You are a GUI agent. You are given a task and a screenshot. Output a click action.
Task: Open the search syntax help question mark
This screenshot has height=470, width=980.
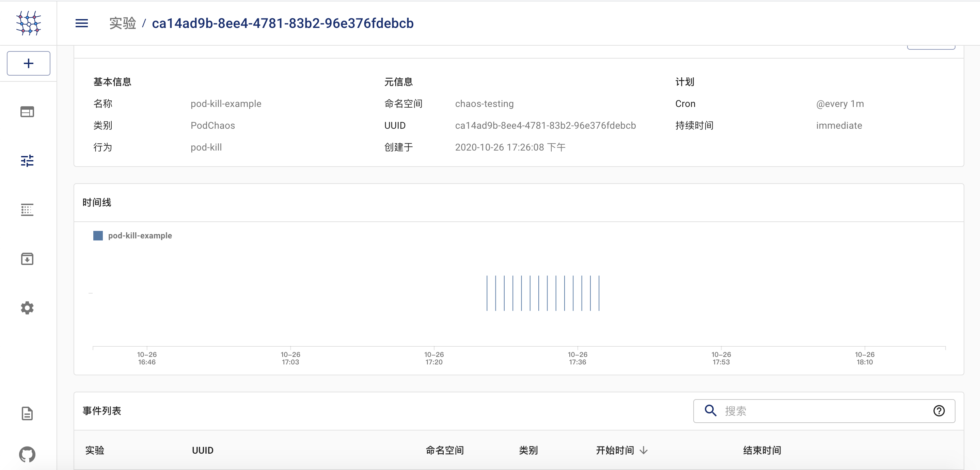click(x=938, y=411)
